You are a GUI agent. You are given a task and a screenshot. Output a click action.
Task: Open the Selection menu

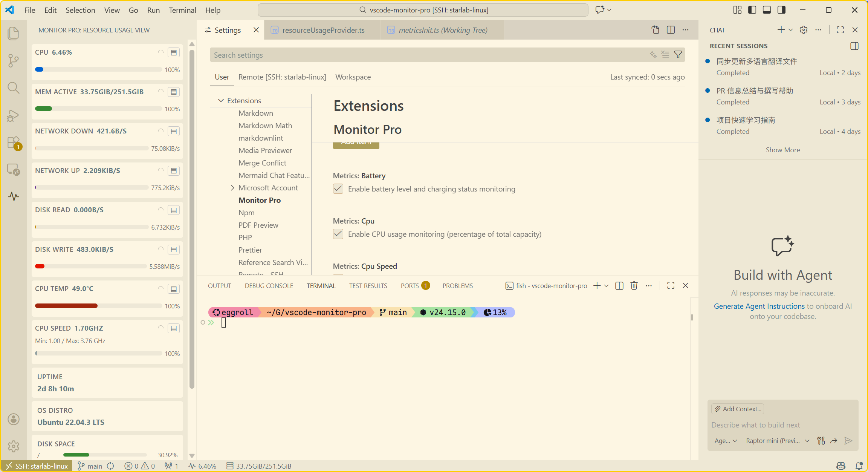pyautogui.click(x=80, y=10)
